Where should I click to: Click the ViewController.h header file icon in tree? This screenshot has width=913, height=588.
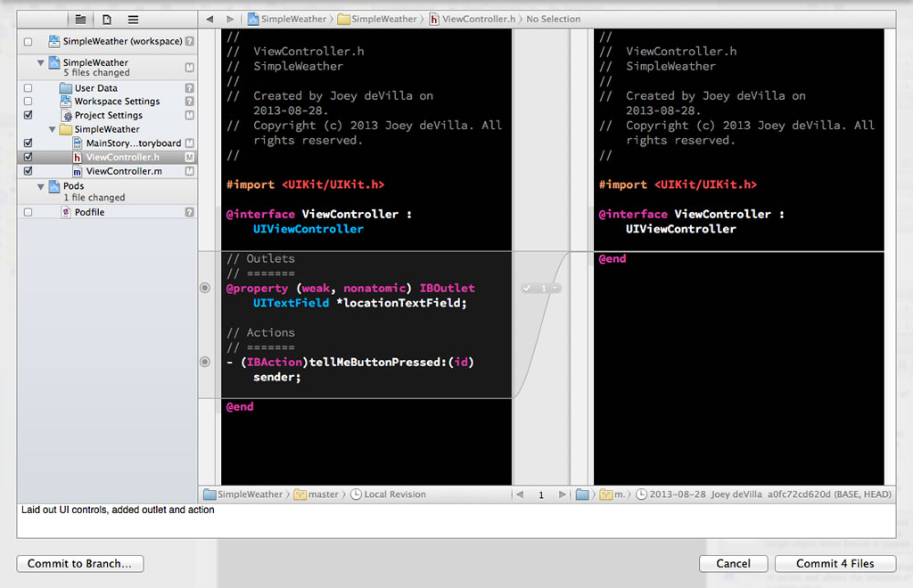(77, 157)
